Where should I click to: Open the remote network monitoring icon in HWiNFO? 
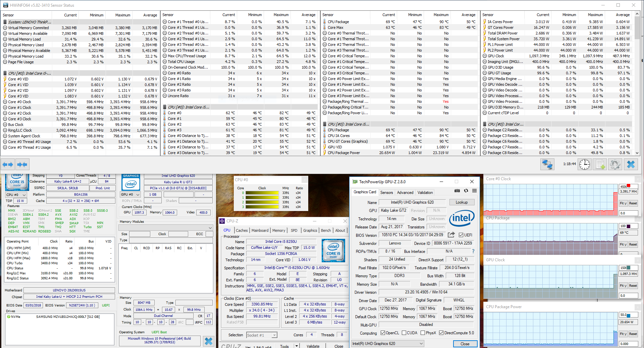(547, 164)
